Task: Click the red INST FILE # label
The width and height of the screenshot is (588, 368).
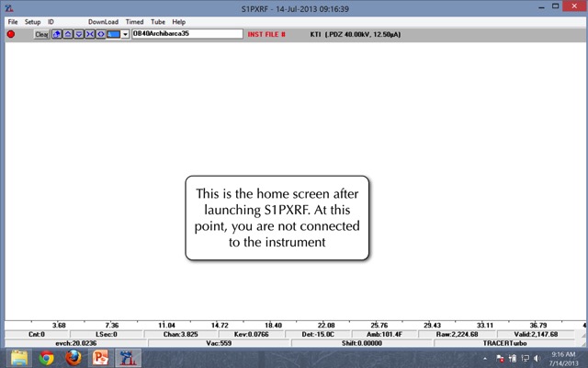Action: [x=266, y=34]
